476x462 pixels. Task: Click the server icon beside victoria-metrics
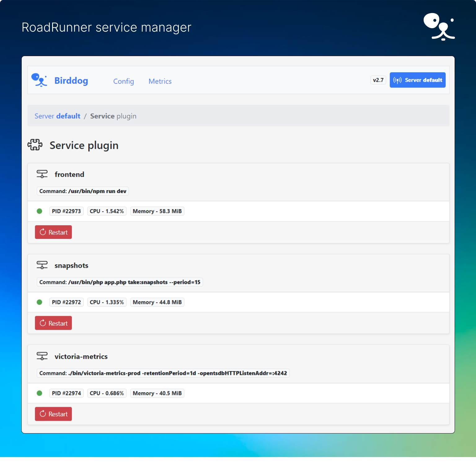click(x=42, y=356)
